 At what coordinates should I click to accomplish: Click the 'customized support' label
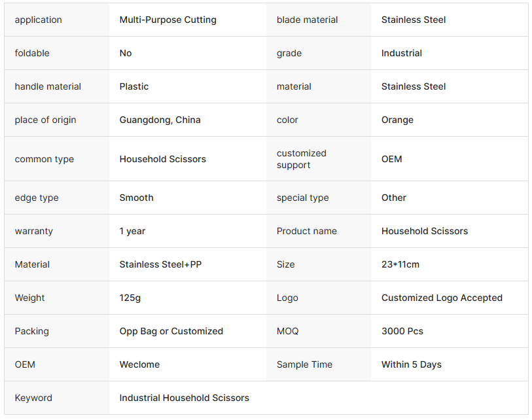point(301,159)
